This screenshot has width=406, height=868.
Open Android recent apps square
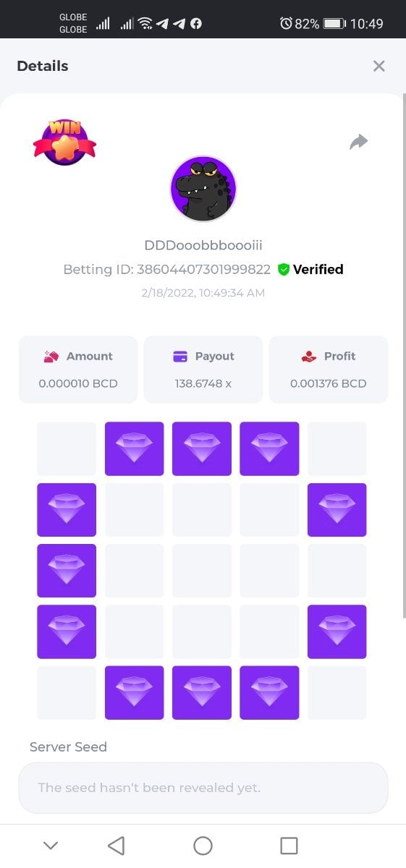click(289, 846)
